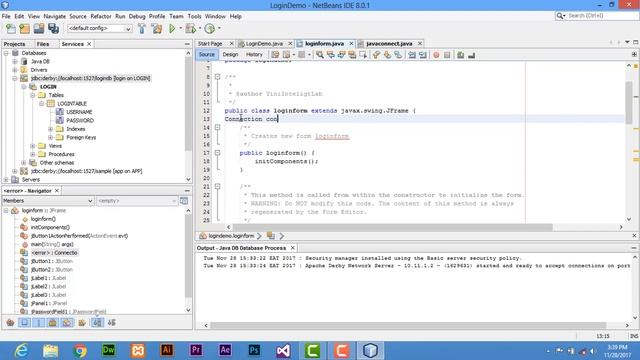The image size is (640, 360).
Task: Switch to the Files tab
Action: point(43,44)
